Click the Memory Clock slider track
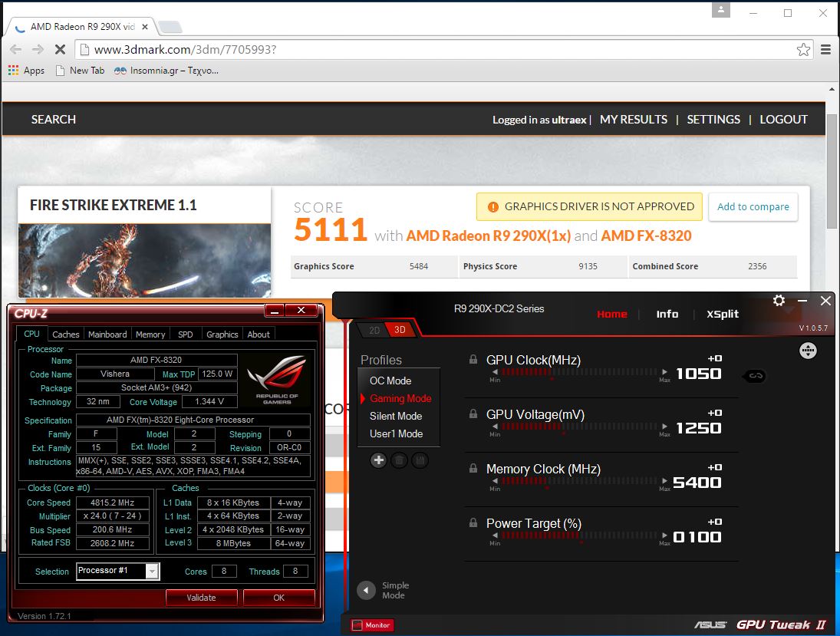The width and height of the screenshot is (840, 636). pos(580,480)
